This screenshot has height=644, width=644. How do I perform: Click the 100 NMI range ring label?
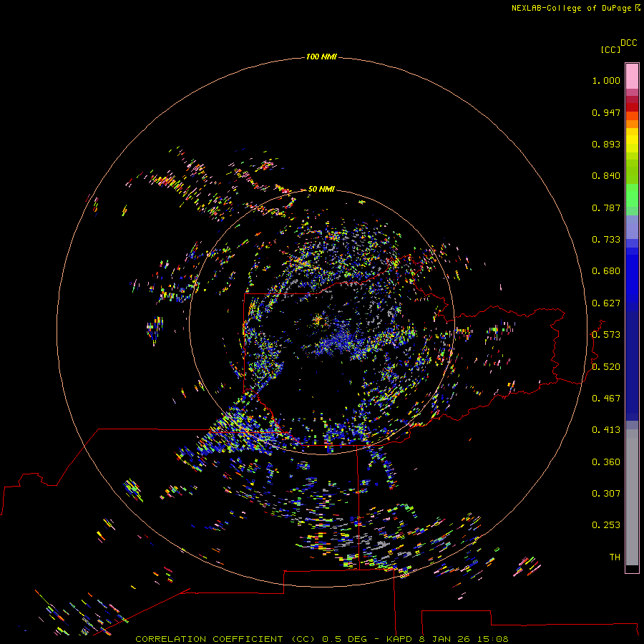point(321,57)
